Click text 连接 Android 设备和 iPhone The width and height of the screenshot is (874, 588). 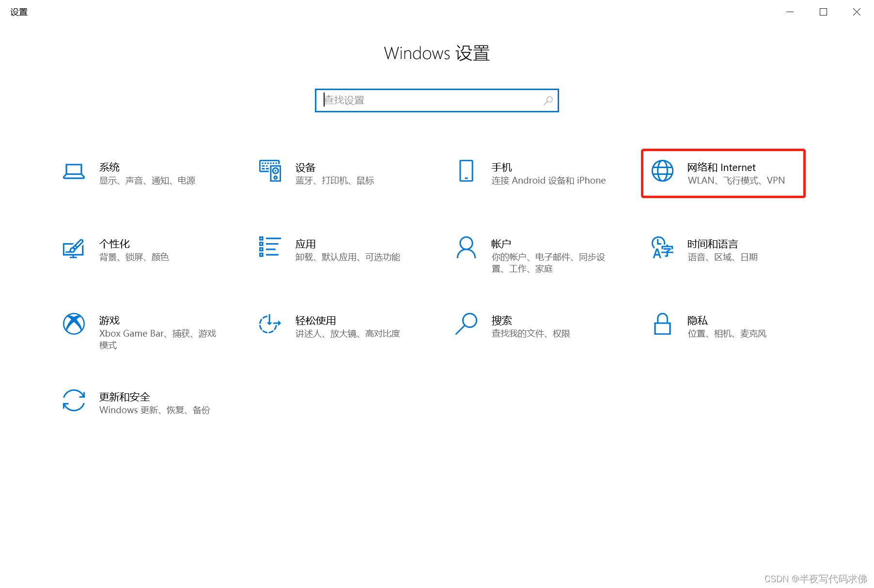click(x=548, y=180)
